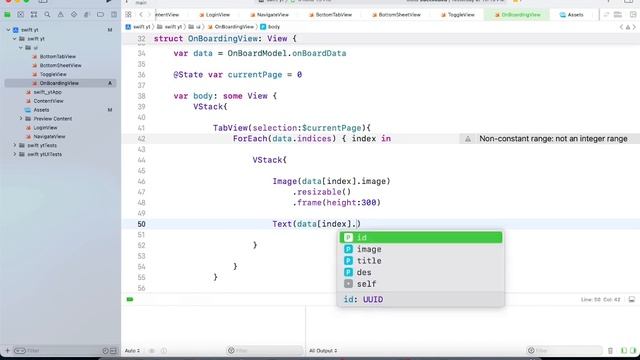Choose the des autocomplete suggestion
This screenshot has width=640, height=360.
coord(421,272)
